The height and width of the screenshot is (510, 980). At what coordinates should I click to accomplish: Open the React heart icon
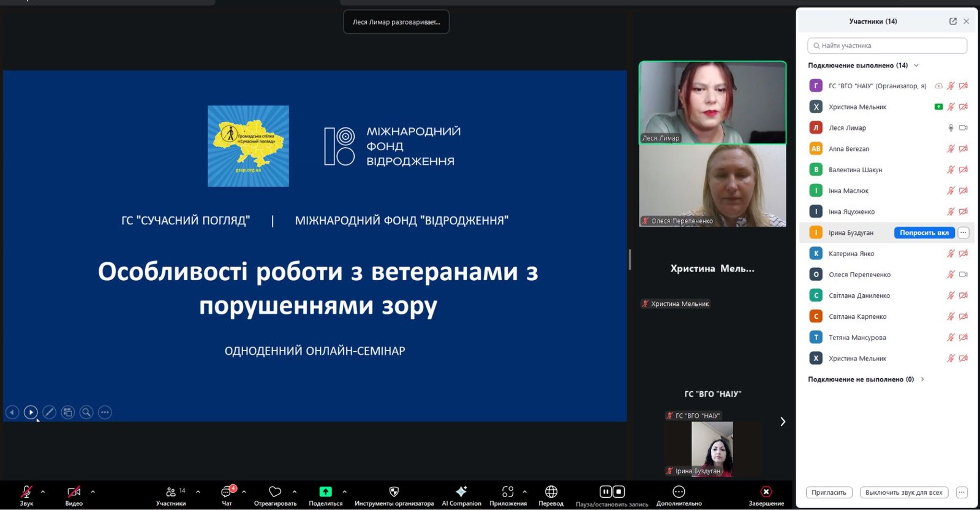275,492
